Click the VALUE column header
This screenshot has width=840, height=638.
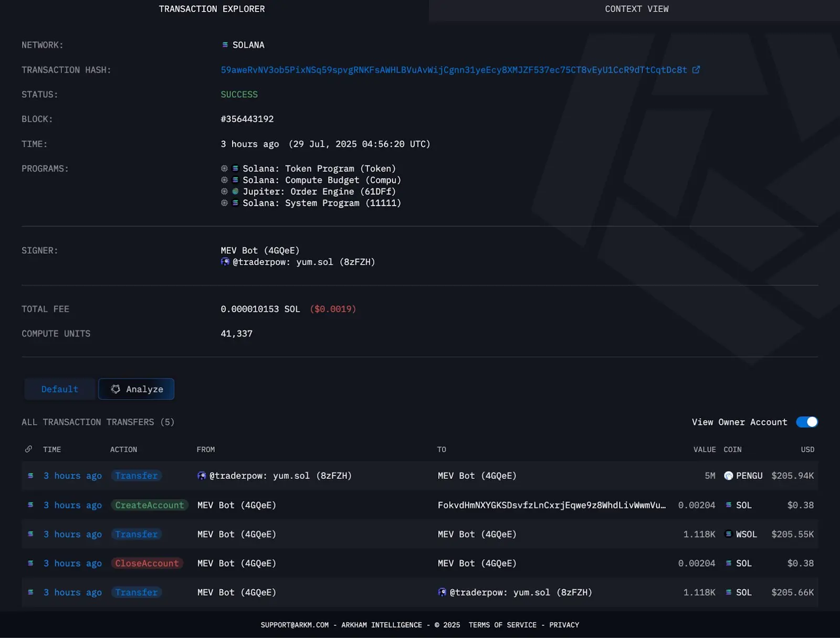(705, 449)
